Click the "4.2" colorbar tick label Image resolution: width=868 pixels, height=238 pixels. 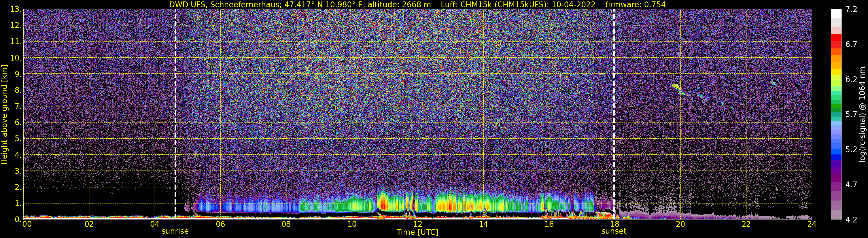click(x=851, y=220)
